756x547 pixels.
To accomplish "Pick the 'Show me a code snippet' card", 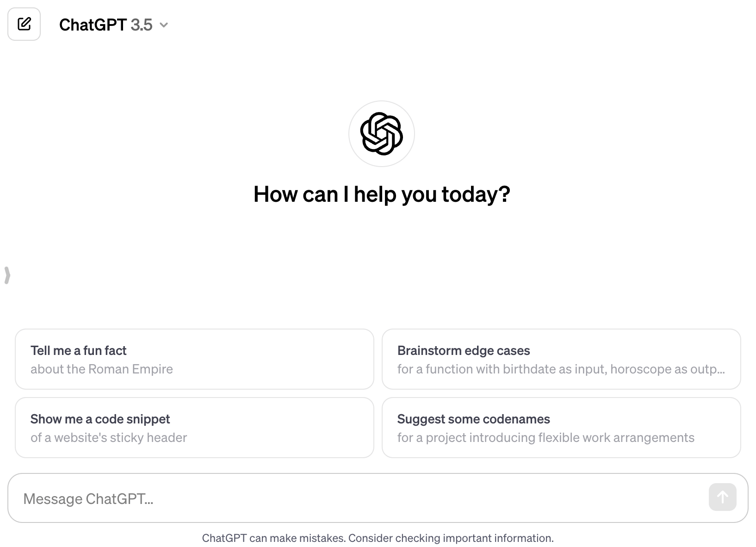I will 194,427.
